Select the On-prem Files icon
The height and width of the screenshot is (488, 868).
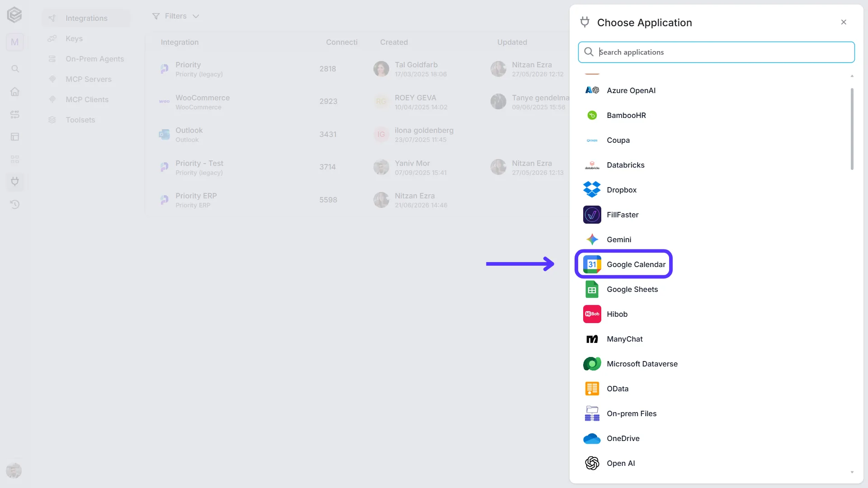(592, 413)
